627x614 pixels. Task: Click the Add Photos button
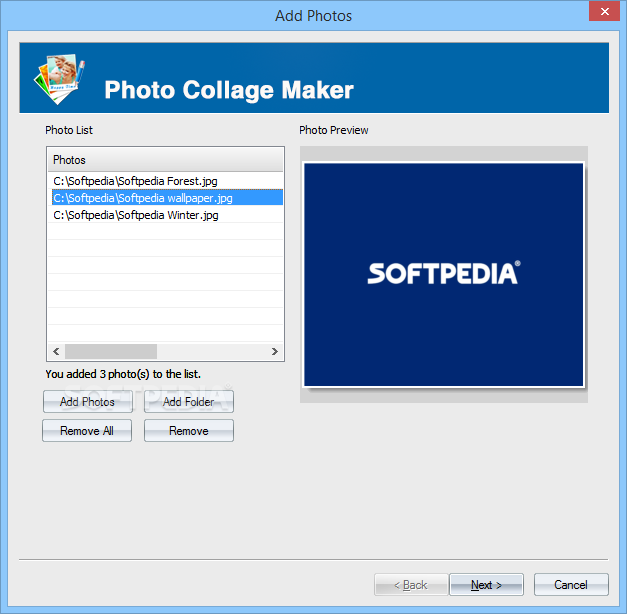(88, 402)
